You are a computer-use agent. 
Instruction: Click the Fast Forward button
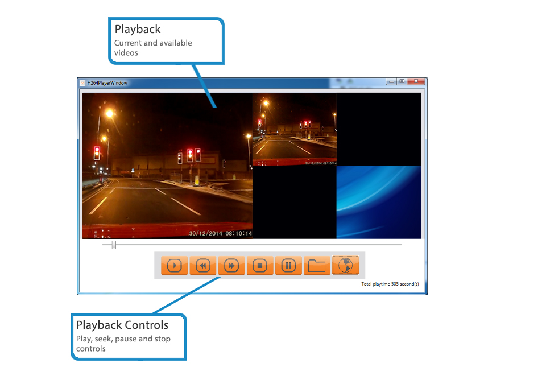[x=231, y=266]
